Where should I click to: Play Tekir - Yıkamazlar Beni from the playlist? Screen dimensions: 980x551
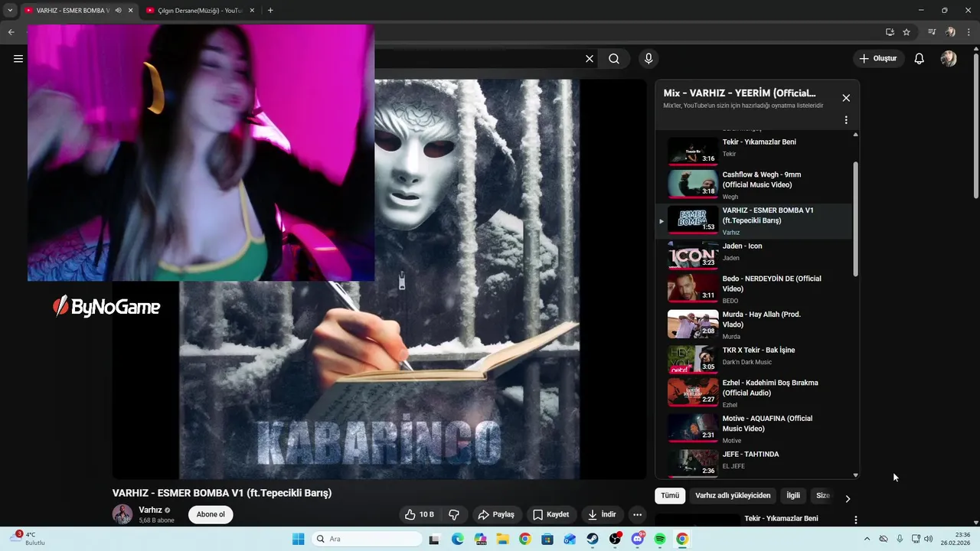[754, 150]
